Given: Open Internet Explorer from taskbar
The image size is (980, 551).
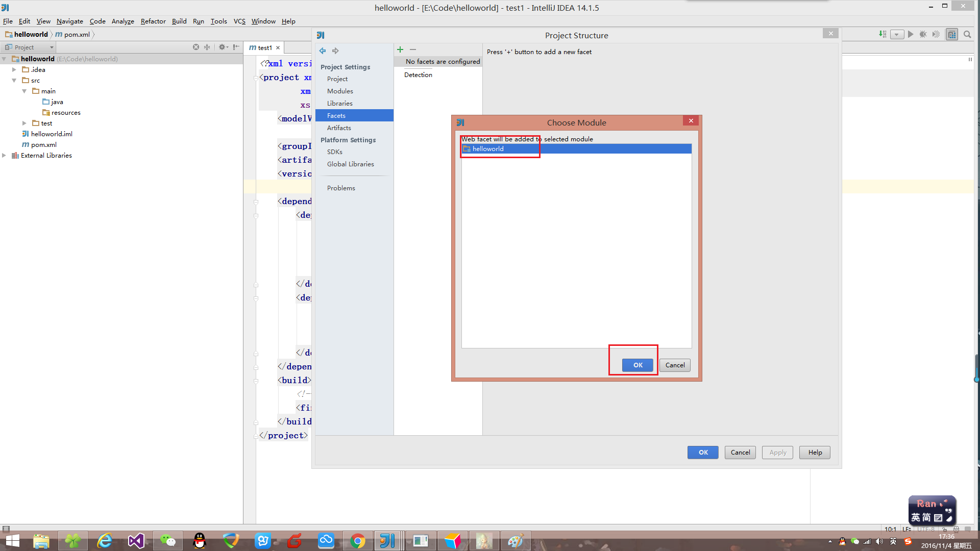Looking at the screenshot, I should point(105,541).
